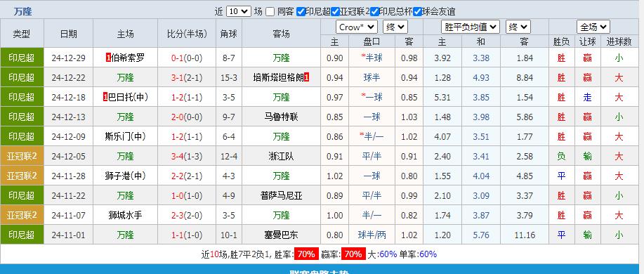Open the 终 dropdown next to Crow*
Screen dimensions: 644x274
pyautogui.click(x=395, y=27)
